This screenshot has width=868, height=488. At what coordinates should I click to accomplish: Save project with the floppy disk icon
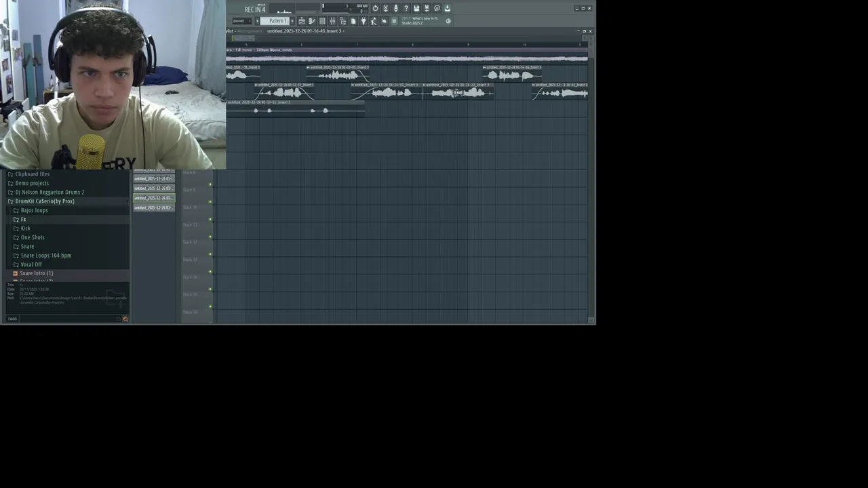(416, 8)
